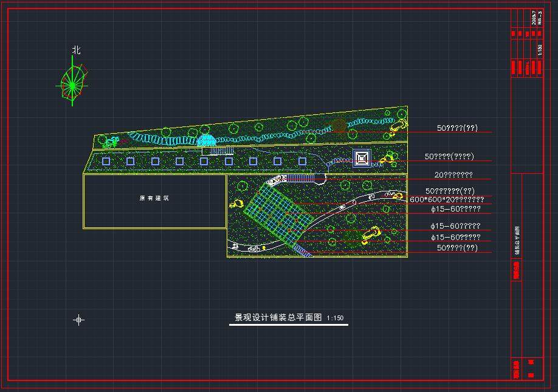
Task: Select the orange spiral circle feature
Action: click(x=339, y=126)
